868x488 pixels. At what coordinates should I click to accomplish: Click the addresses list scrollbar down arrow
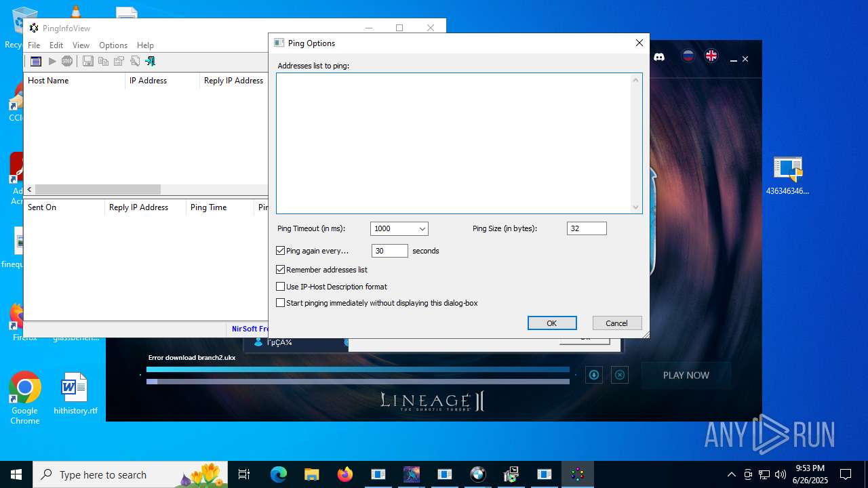[x=635, y=207]
